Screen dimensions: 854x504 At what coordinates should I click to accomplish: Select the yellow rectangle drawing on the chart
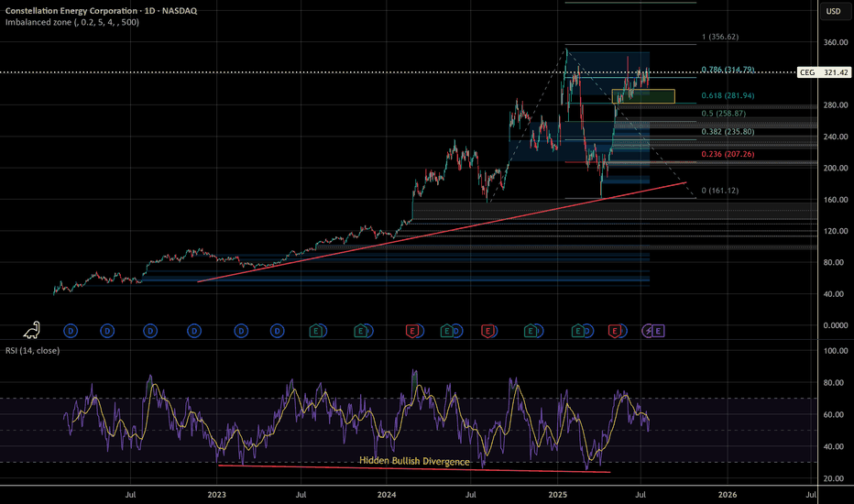point(643,96)
